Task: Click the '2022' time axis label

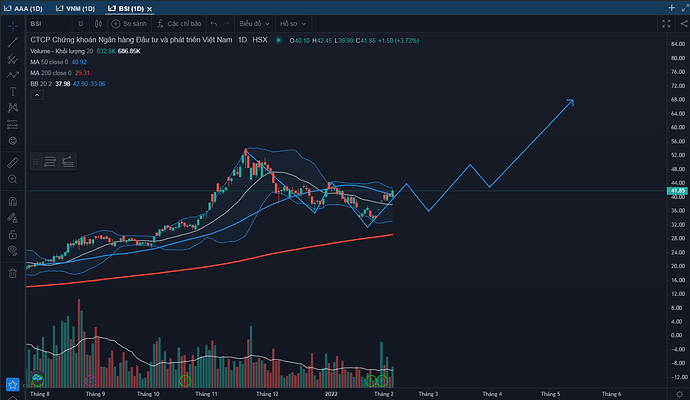Action: 331,394
